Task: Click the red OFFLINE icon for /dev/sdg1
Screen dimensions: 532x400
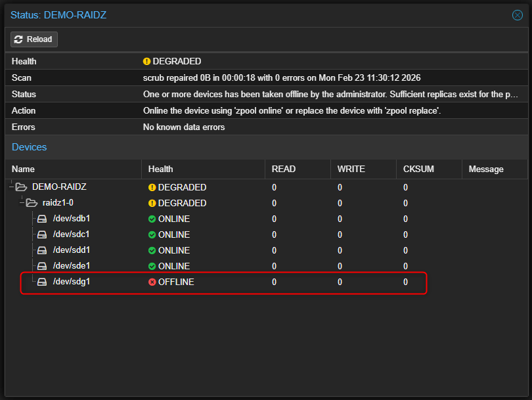Action: pos(152,282)
